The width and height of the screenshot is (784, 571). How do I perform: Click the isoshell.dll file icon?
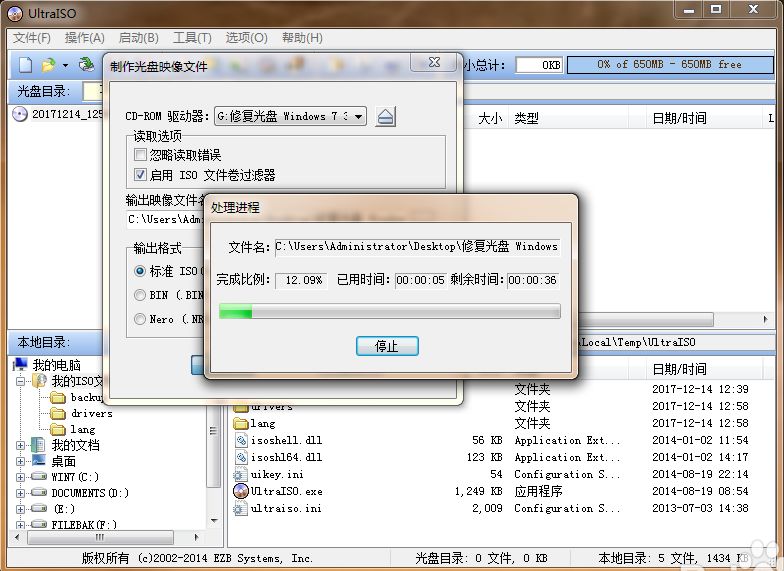coord(241,440)
